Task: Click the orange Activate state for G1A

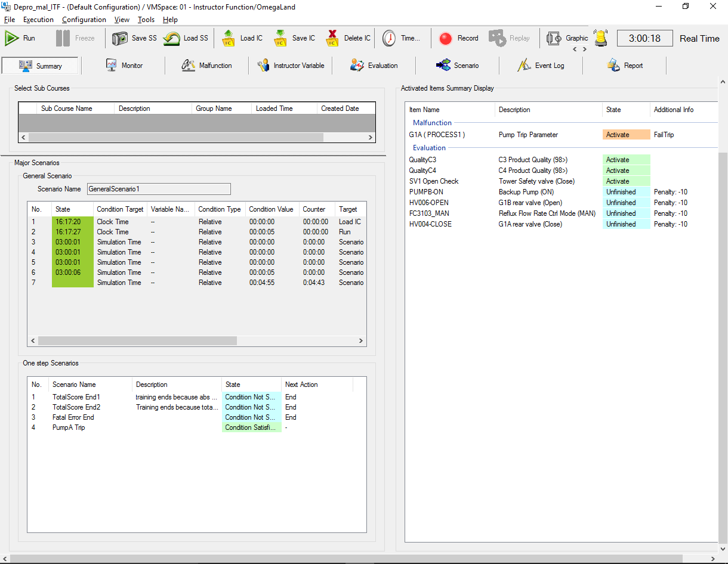Action: (625, 135)
